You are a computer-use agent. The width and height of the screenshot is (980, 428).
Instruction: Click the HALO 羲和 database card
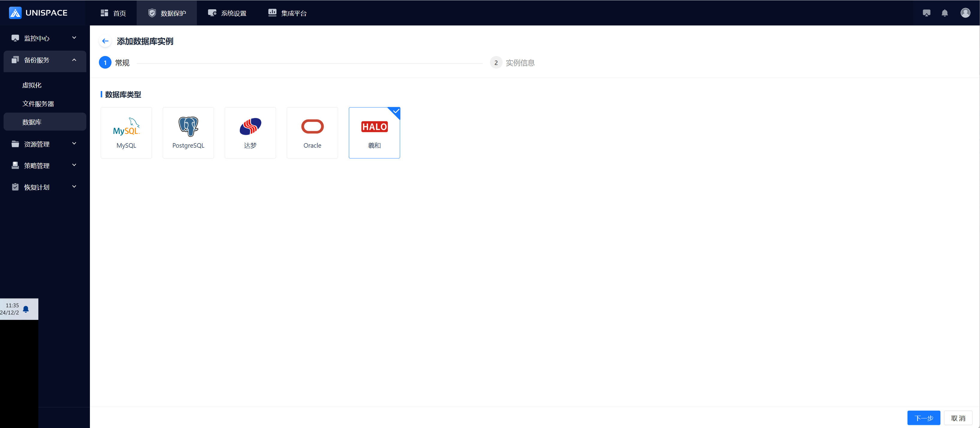374,133
